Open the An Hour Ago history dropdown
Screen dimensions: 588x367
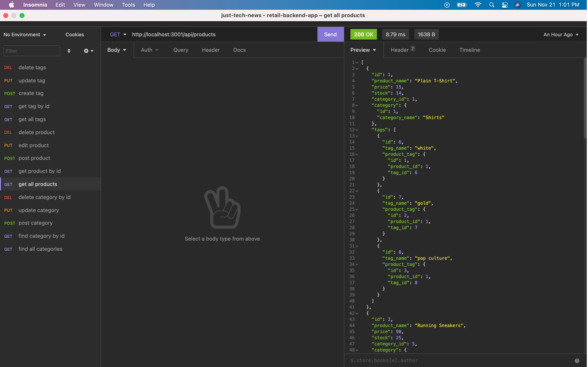tap(561, 35)
